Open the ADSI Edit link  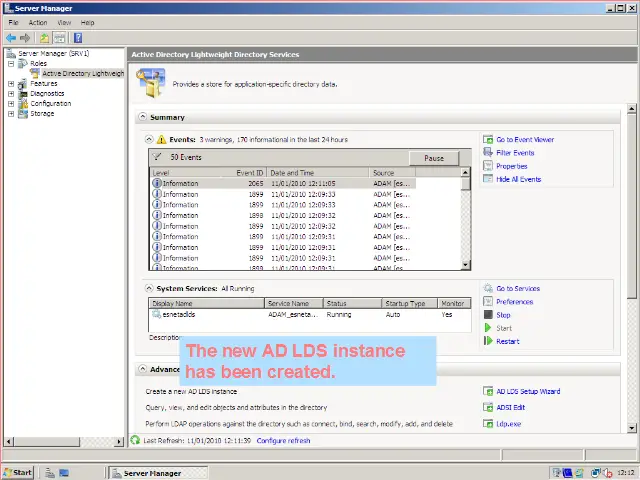[511, 407]
